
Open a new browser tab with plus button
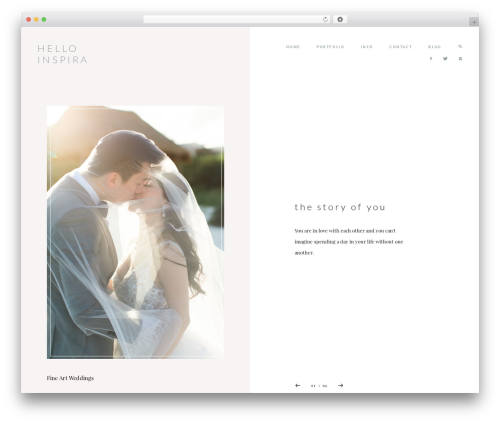[x=474, y=22]
